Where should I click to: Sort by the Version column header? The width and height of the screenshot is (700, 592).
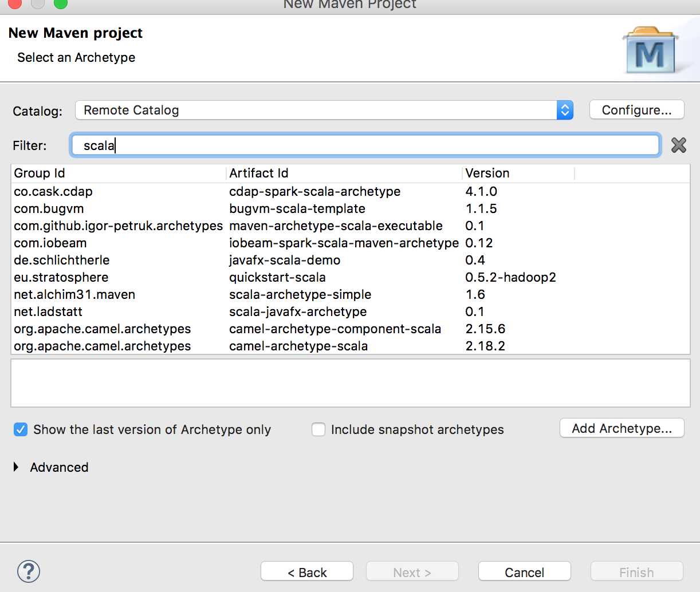pyautogui.click(x=518, y=173)
